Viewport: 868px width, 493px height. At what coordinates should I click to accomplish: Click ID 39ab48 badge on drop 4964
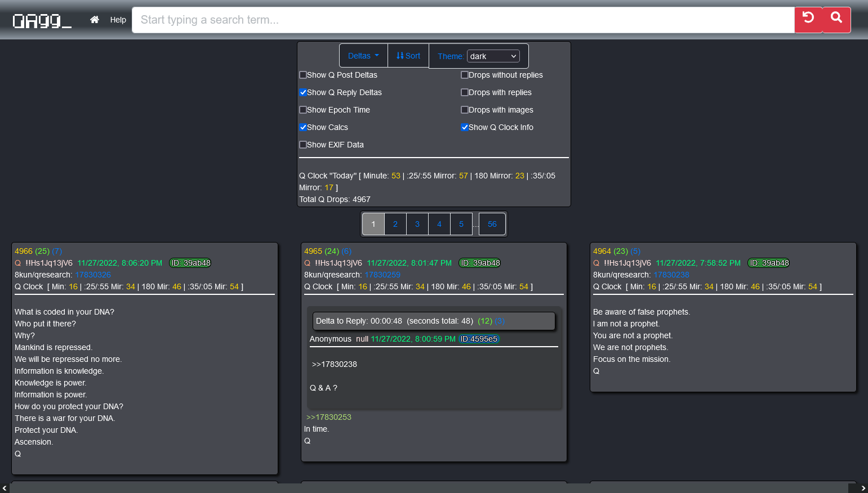[769, 263]
